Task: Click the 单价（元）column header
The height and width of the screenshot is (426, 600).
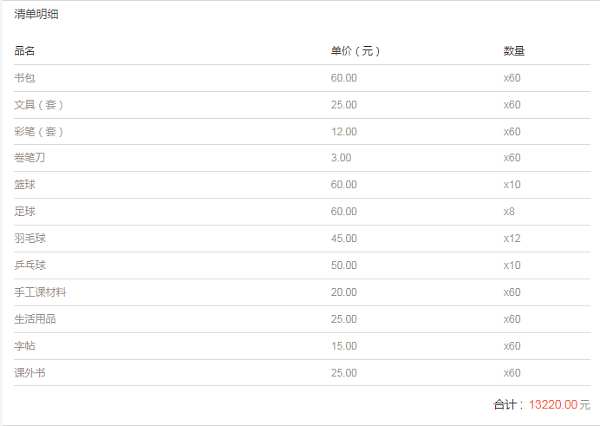Action: [x=355, y=51]
